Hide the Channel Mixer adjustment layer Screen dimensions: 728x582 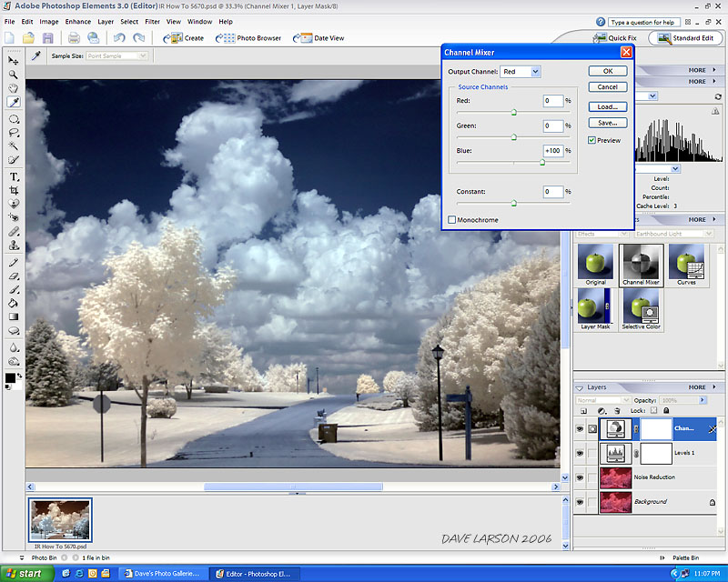580,429
